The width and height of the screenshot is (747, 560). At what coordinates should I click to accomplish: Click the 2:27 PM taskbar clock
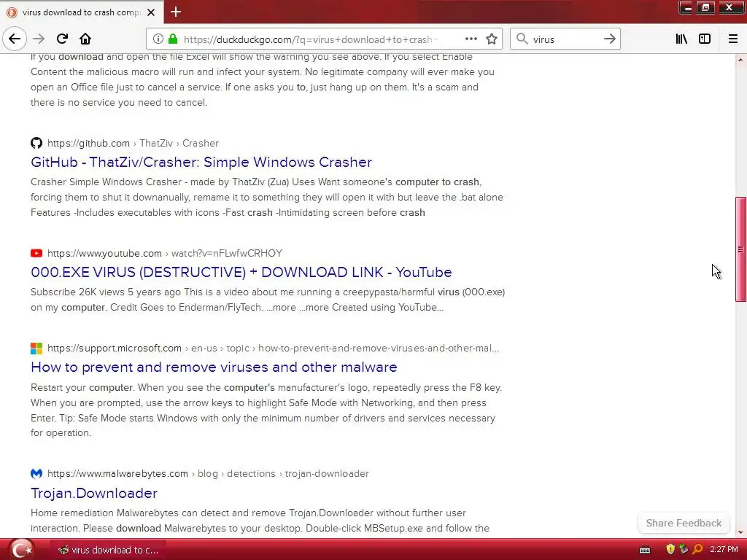724,550
